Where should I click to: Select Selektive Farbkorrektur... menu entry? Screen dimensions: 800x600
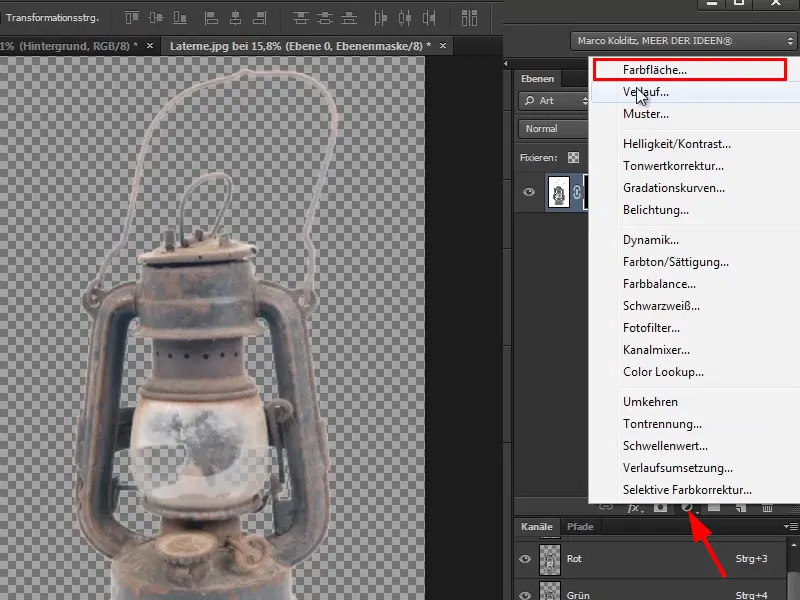pos(695,490)
